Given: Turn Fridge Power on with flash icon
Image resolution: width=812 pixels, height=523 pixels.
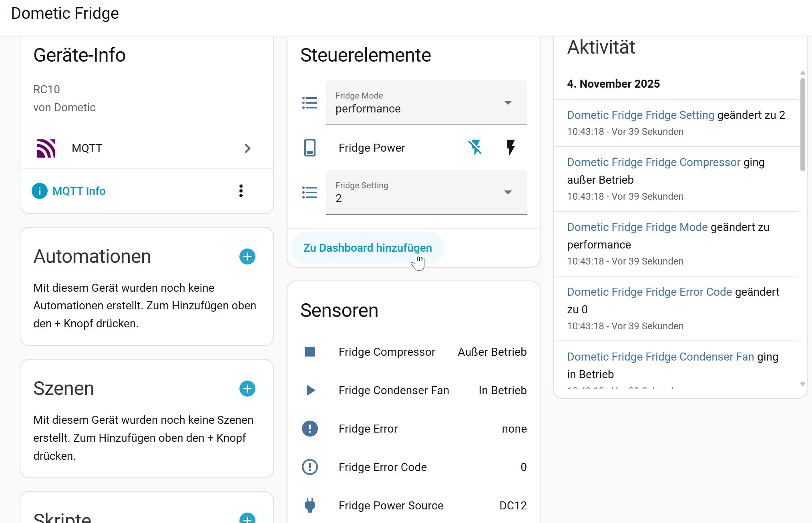Looking at the screenshot, I should coord(511,148).
